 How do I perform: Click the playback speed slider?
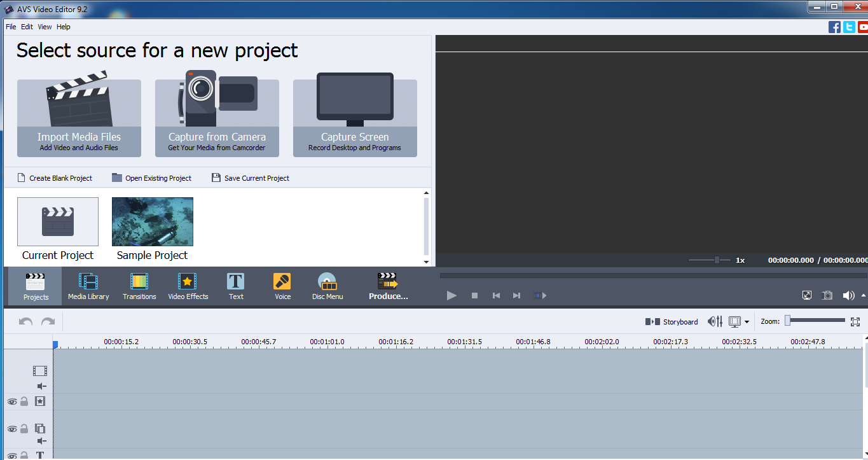tap(710, 260)
